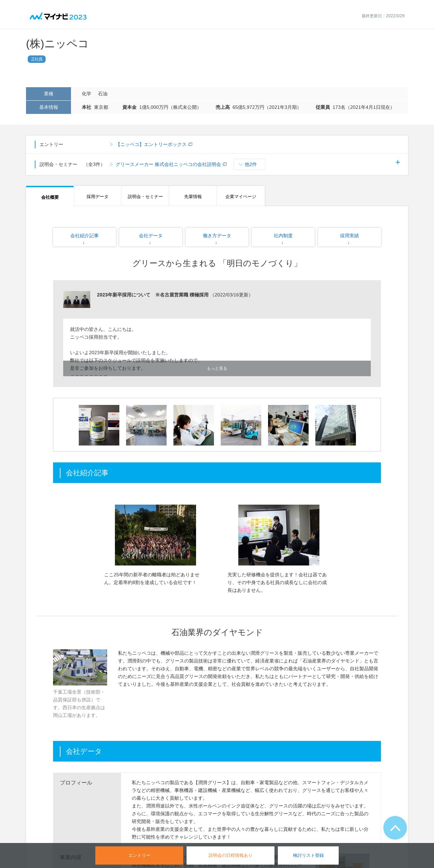The height and width of the screenshot is (868, 434).
Task: View the grease can product thumbnail
Action: (99, 425)
